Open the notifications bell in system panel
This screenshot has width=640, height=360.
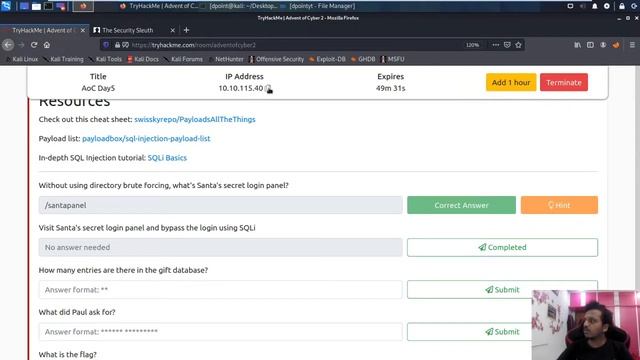595,6
